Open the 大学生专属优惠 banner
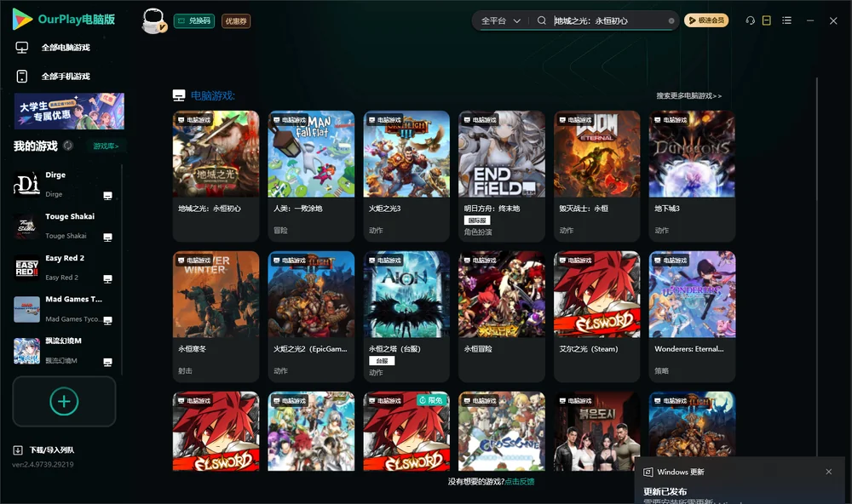Viewport: 852px width, 504px height. pyautogui.click(x=69, y=111)
